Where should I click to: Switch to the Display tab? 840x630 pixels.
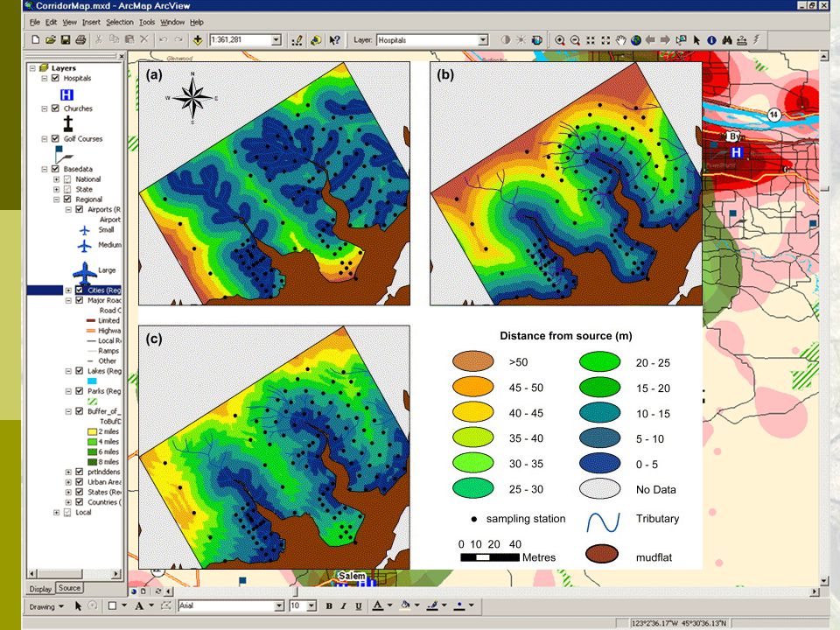(x=40, y=589)
